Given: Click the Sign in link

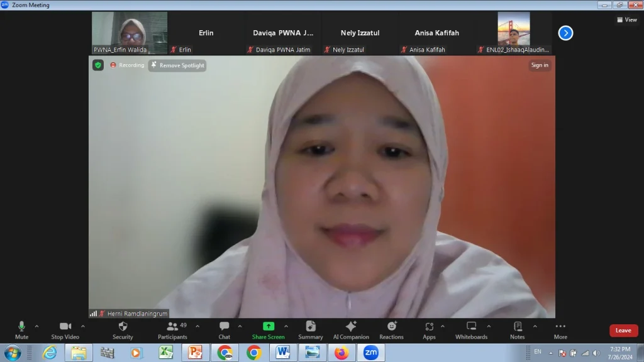Looking at the screenshot, I should coord(540,65).
